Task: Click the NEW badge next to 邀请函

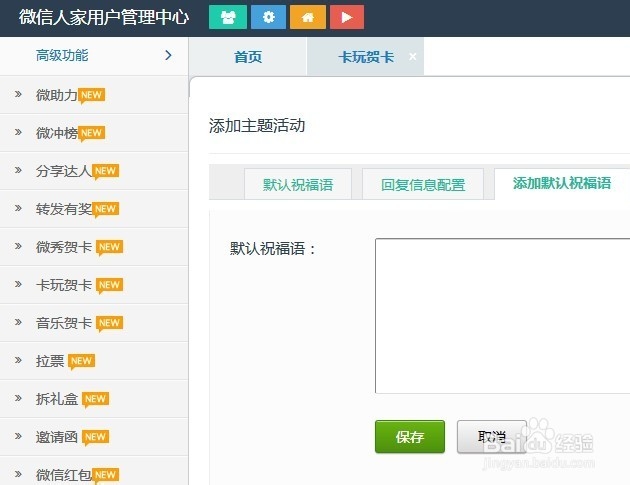Action: [x=95, y=437]
